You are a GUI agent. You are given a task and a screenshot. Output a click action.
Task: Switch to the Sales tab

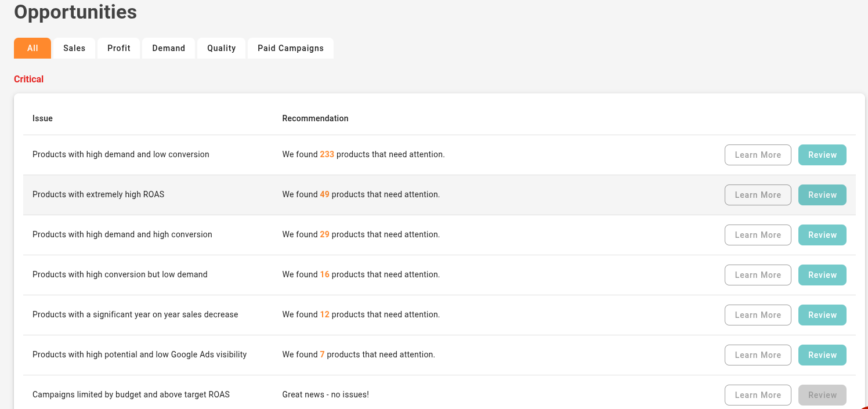74,48
